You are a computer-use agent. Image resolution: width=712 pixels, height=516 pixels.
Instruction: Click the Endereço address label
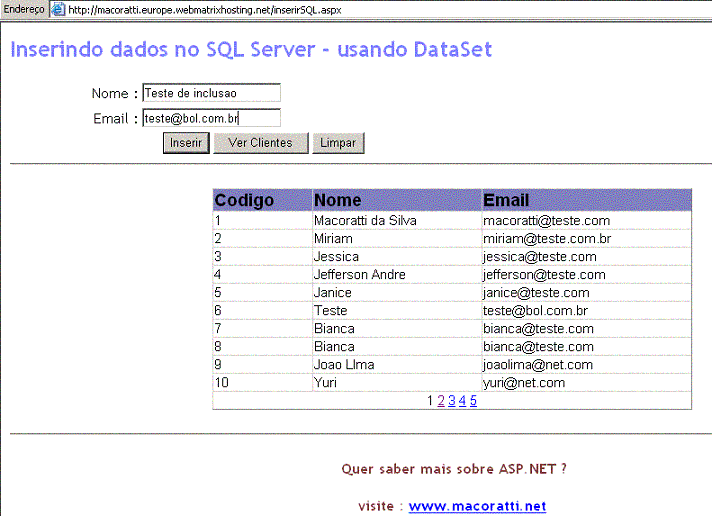(24, 9)
